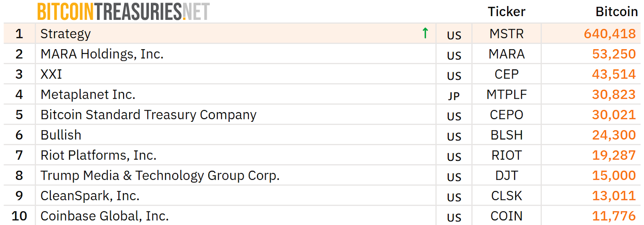Open Trump Media & Technology Group Corp.
644x225 pixels.
pyautogui.click(x=160, y=175)
